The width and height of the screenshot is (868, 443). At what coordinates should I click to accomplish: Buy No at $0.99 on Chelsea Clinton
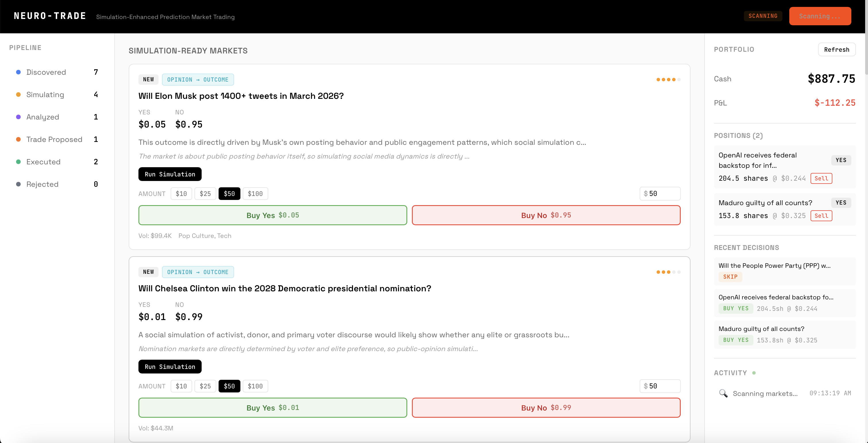click(x=546, y=408)
